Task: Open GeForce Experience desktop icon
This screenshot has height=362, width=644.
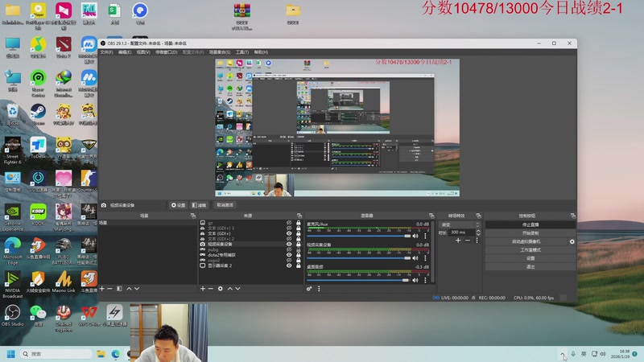Action: tap(12, 218)
